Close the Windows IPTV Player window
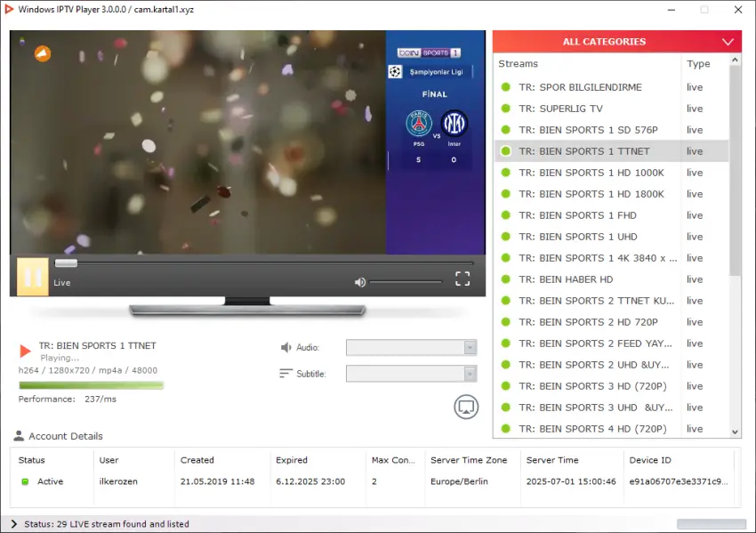 point(737,10)
